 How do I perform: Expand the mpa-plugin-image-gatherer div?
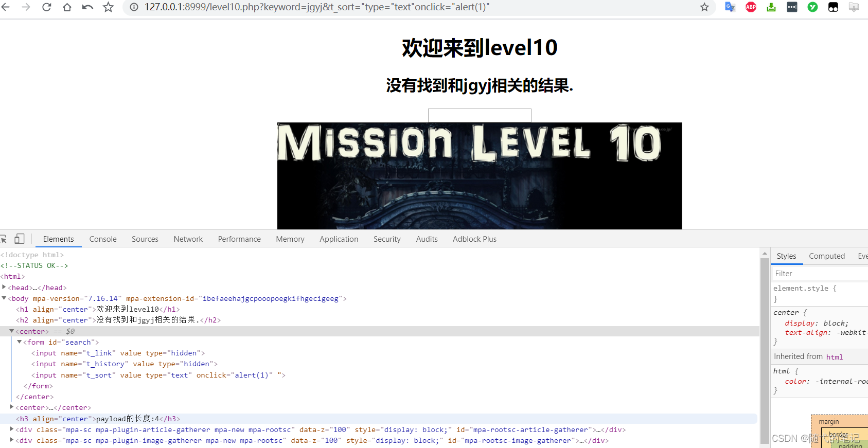pyautogui.click(x=12, y=440)
